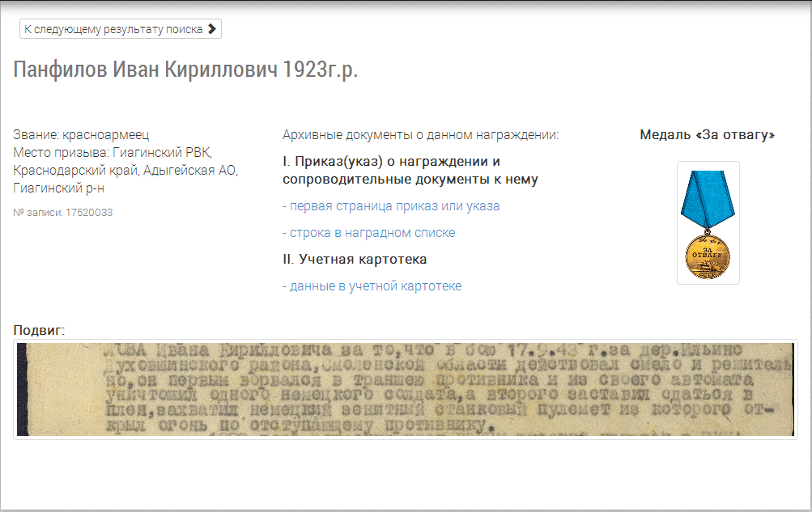Click 'Архивные документы о данном награждении' text
The width and height of the screenshot is (812, 512).
coord(420,135)
